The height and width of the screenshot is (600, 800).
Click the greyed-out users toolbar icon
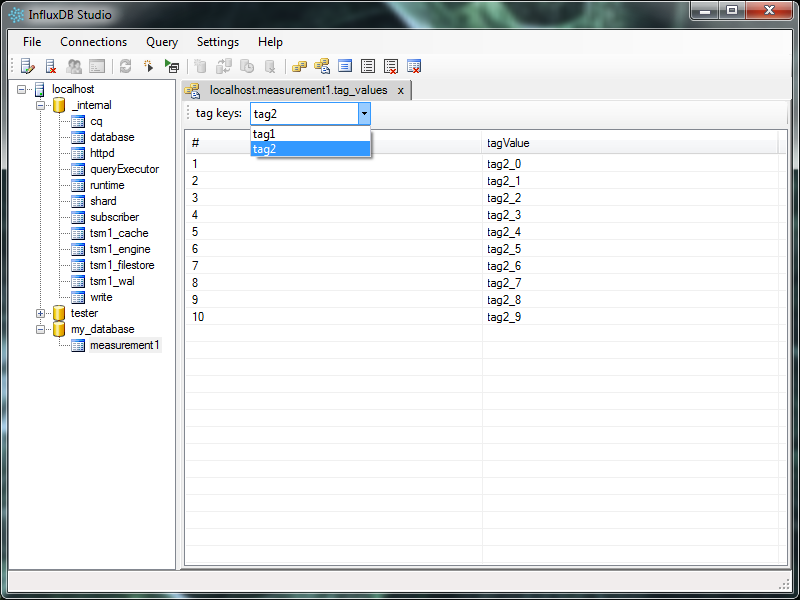(x=74, y=66)
